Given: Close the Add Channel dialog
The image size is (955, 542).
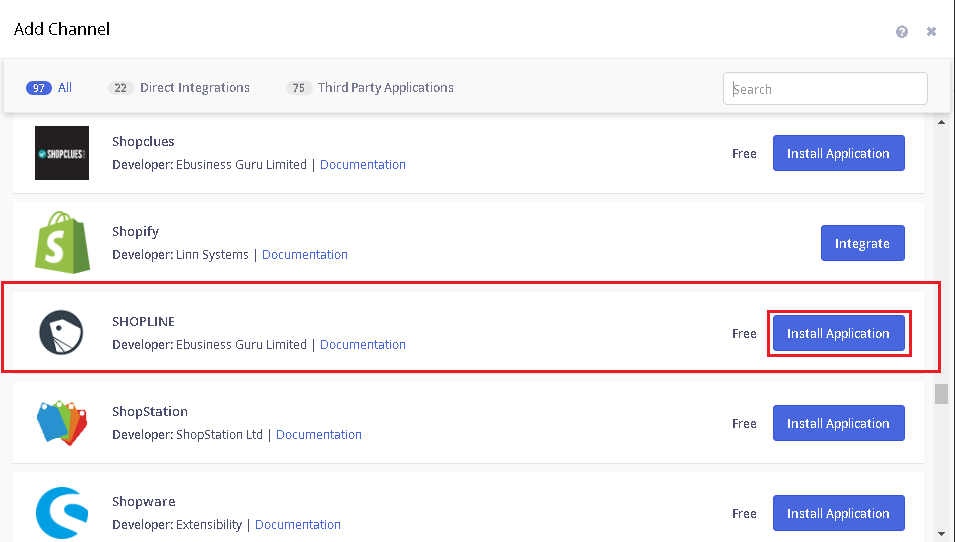Looking at the screenshot, I should pos(931,32).
